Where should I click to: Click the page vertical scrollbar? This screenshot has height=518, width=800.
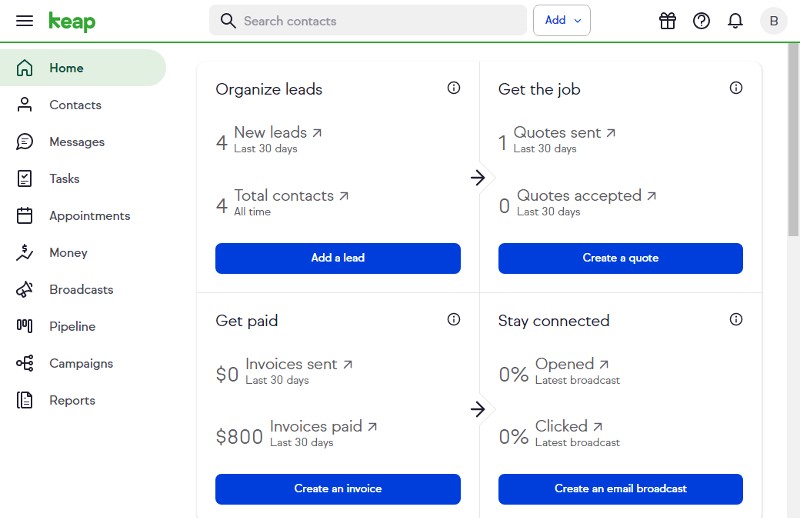click(793, 140)
